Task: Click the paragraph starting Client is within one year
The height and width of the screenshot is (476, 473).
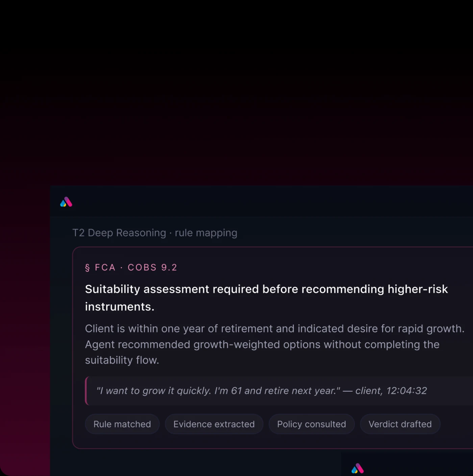Action: [x=275, y=344]
